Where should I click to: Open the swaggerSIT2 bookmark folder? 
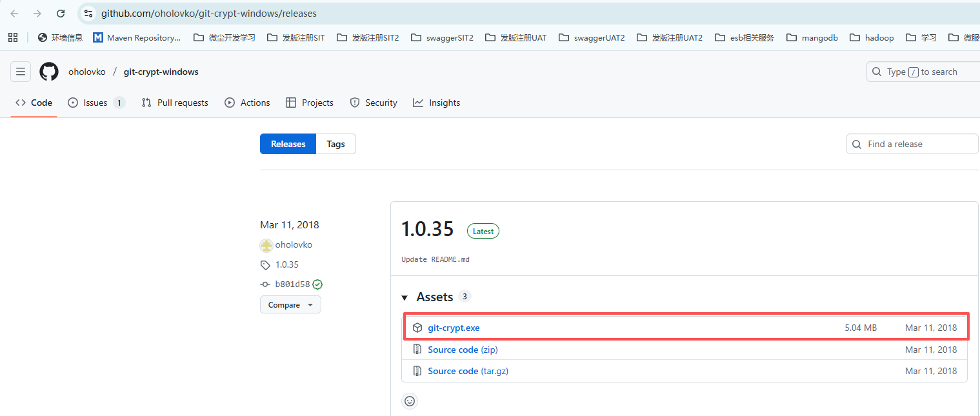pyautogui.click(x=442, y=37)
